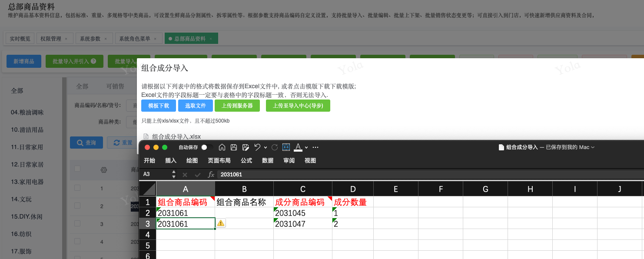The image size is (644, 259).
Task: Click the Save disk icon in Excel
Action: (234, 147)
